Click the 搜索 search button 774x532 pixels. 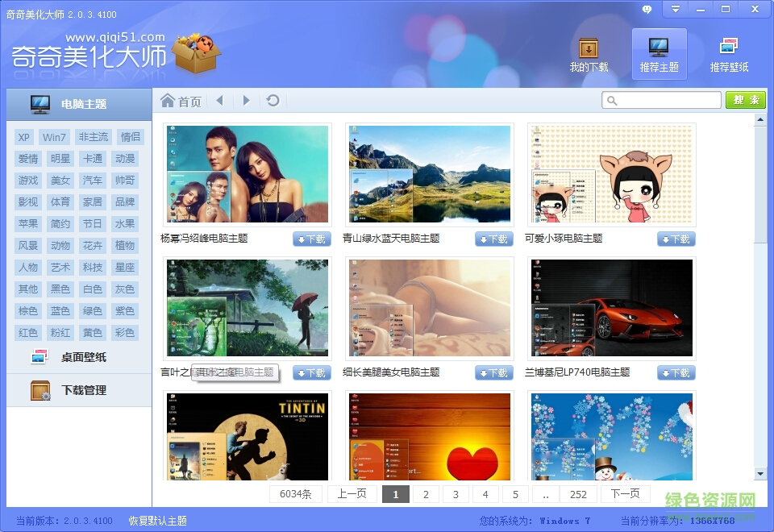[745, 99]
